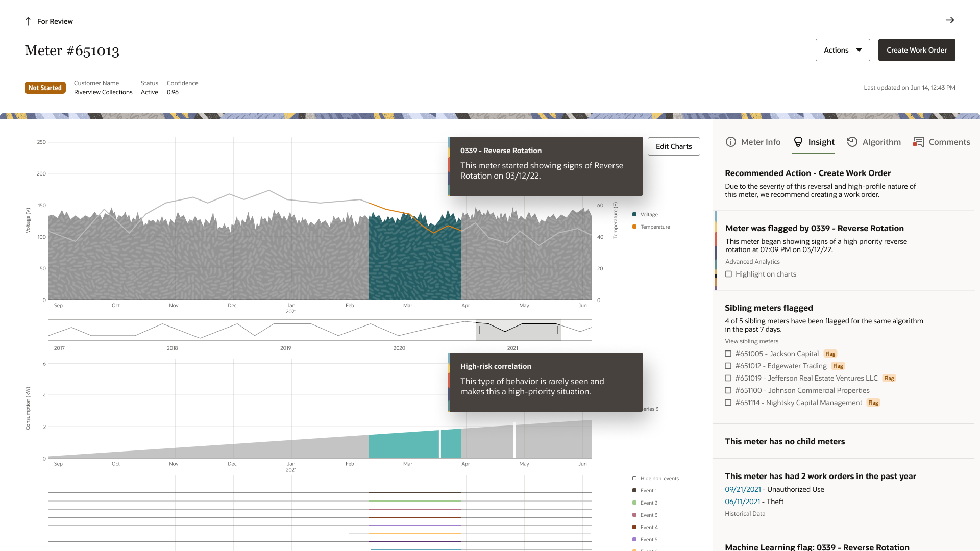The image size is (980, 551).
Task: Click Create Work Order button
Action: point(917,50)
